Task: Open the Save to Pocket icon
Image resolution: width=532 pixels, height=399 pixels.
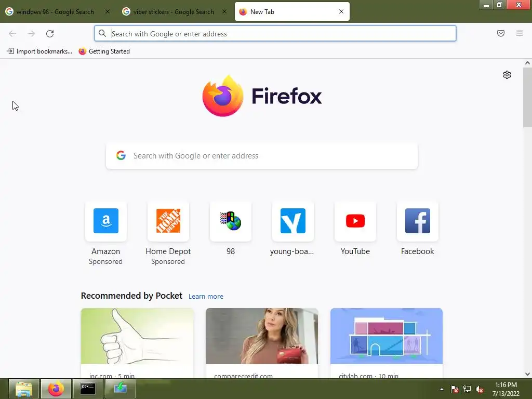Action: click(501, 33)
